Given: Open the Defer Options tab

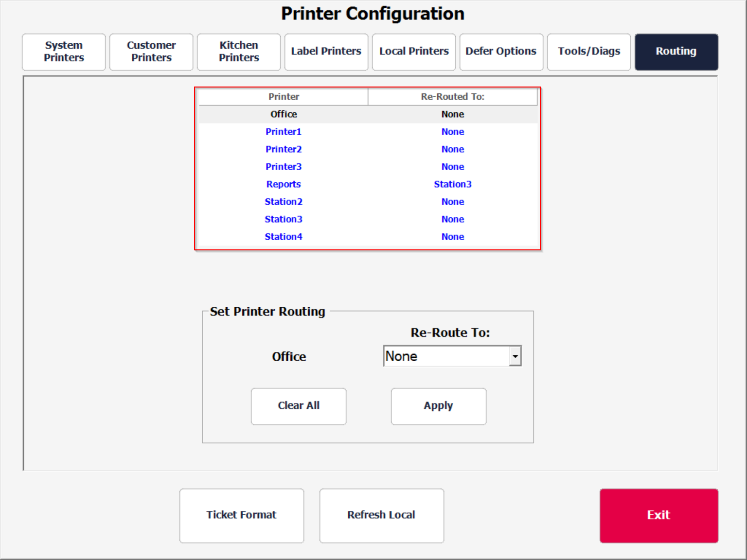Looking at the screenshot, I should click(x=501, y=52).
